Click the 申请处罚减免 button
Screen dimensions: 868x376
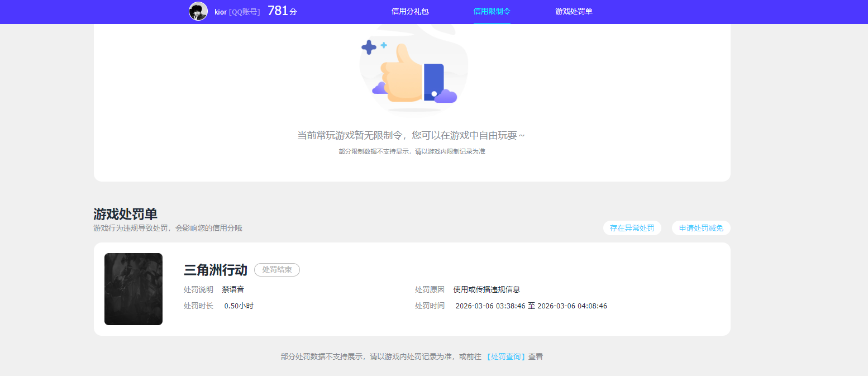click(701, 228)
